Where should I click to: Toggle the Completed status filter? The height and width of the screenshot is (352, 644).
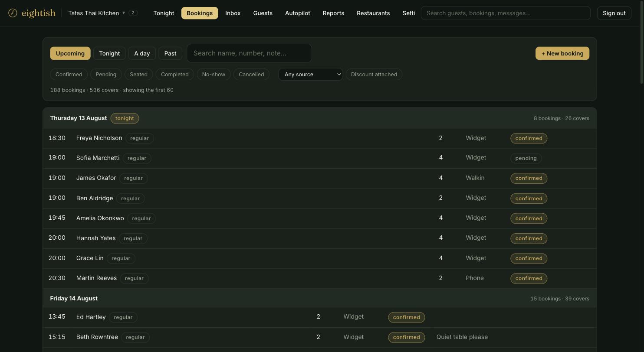pyautogui.click(x=175, y=75)
